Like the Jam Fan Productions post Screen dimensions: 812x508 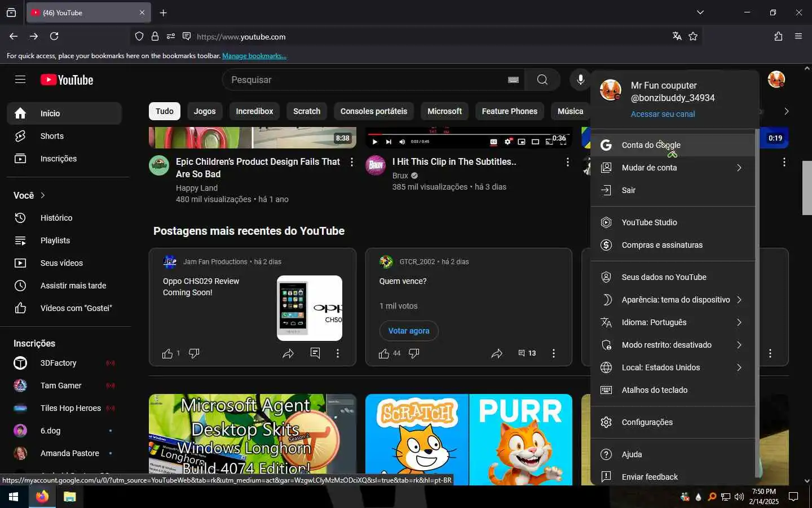pos(167,353)
